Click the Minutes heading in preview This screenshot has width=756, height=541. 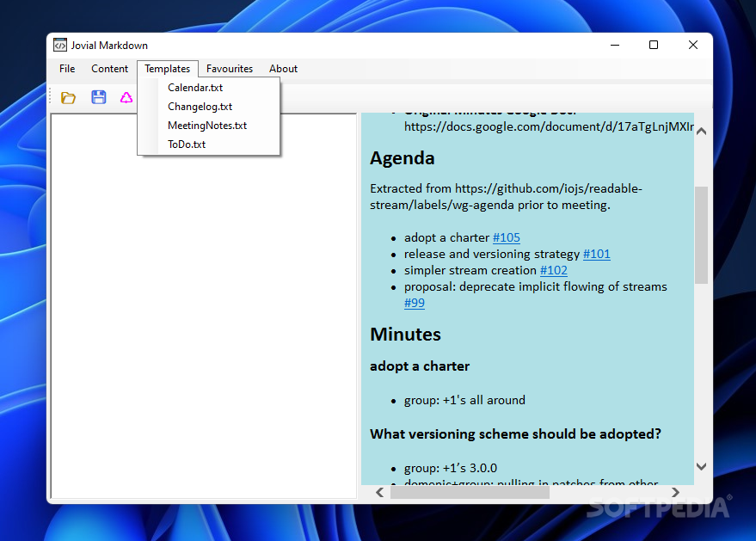point(405,334)
